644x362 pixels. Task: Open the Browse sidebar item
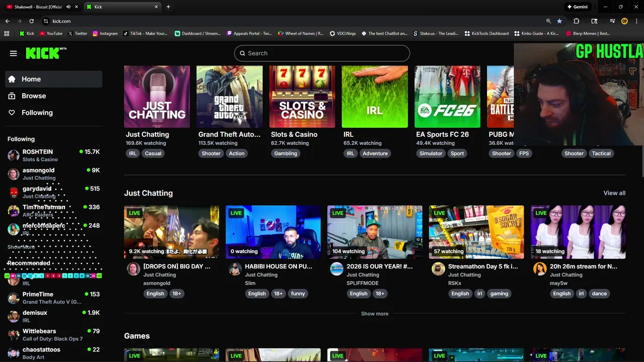(54, 96)
